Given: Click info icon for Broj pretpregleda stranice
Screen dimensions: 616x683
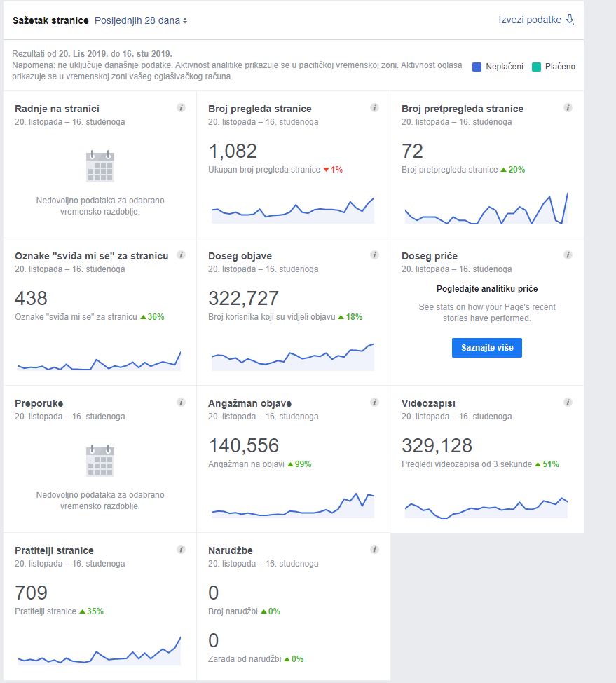Looking at the screenshot, I should click(568, 107).
